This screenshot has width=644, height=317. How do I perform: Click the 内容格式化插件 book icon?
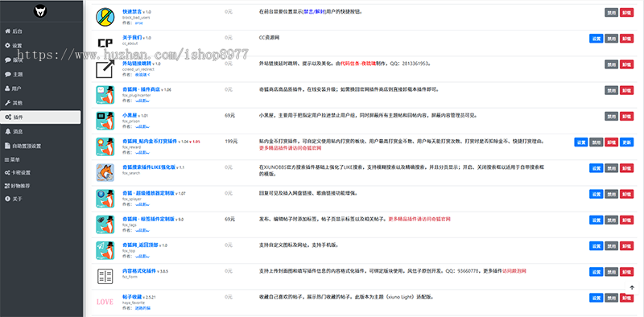pyautogui.click(x=105, y=276)
